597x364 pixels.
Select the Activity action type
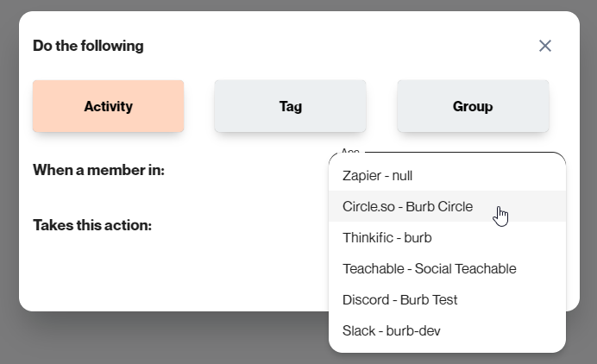(x=109, y=107)
